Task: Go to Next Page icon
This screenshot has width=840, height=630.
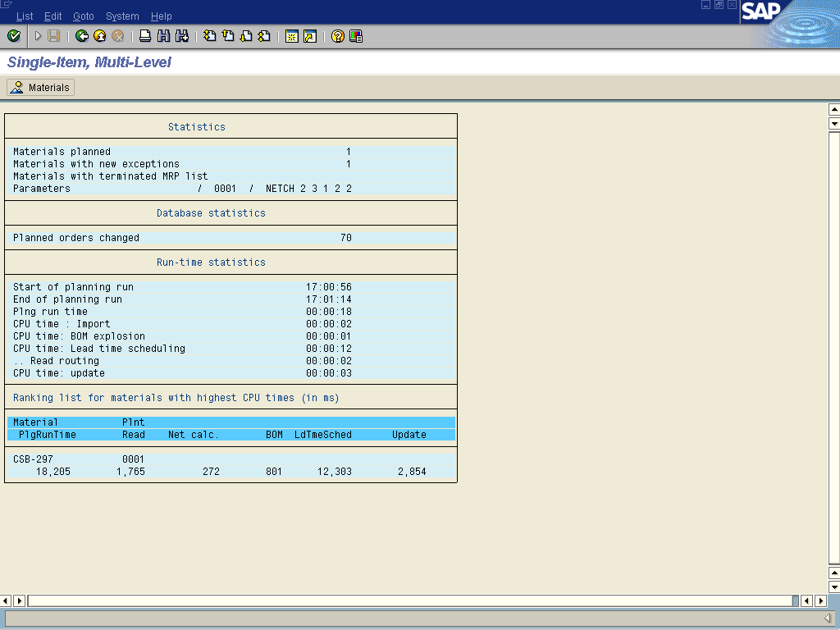Action: [x=246, y=36]
